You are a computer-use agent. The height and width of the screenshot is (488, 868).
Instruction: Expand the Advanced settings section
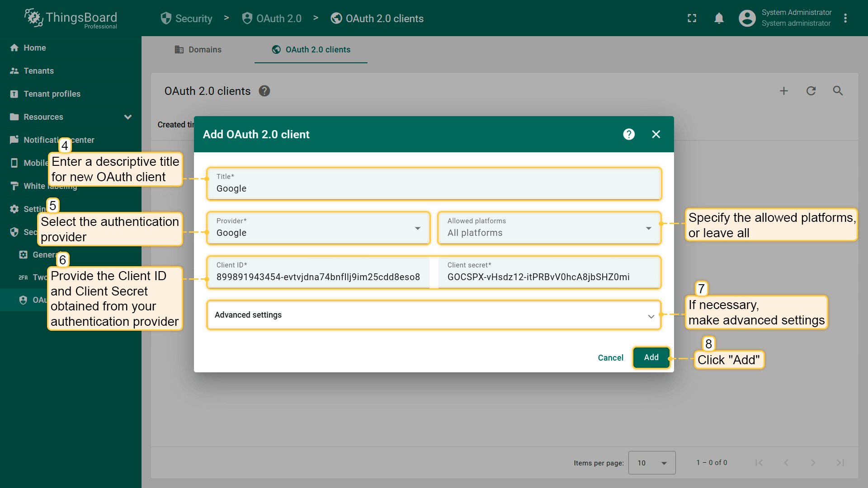point(434,315)
